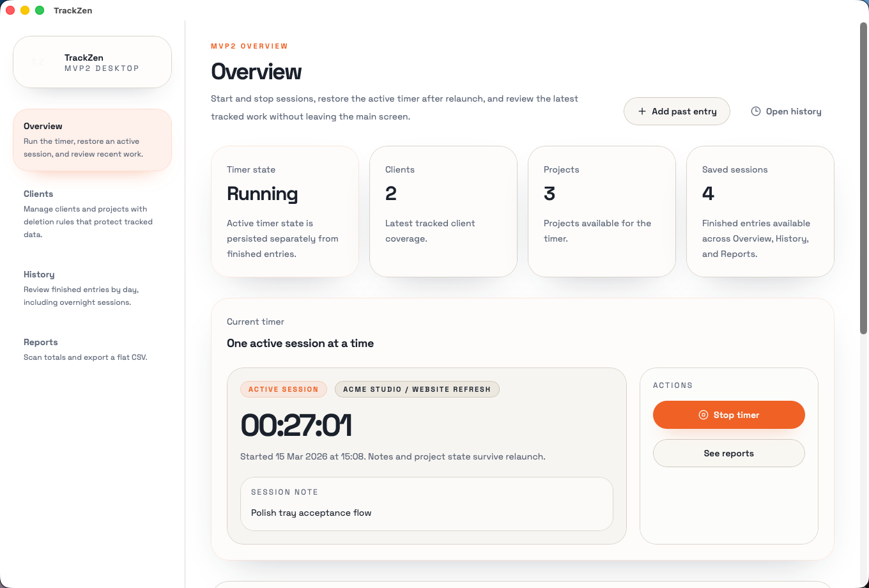This screenshot has width=869, height=588.
Task: Click the stop-circle icon inside Stop timer
Action: [x=705, y=415]
